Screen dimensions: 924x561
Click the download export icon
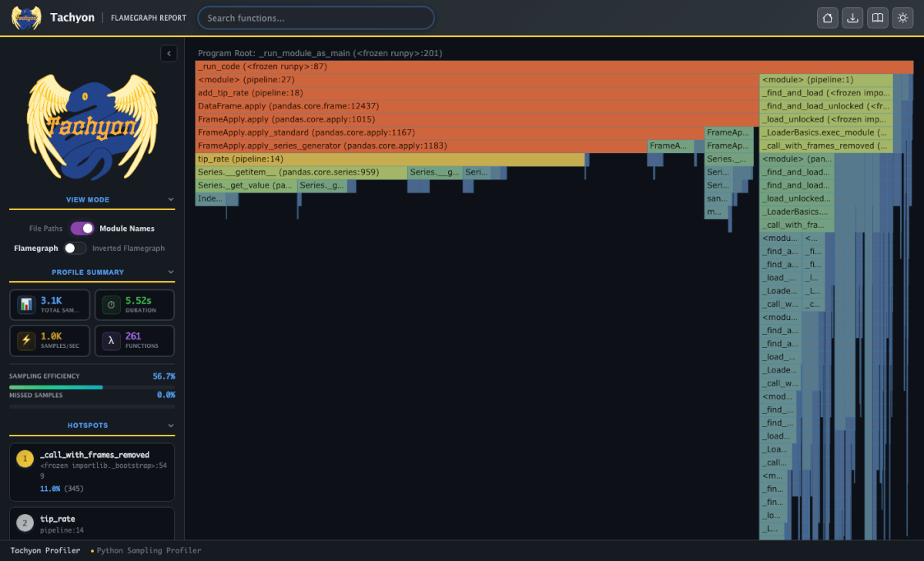(x=852, y=18)
